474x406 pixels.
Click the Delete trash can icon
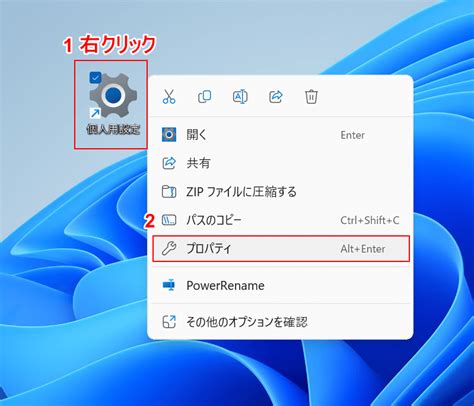coord(311,97)
